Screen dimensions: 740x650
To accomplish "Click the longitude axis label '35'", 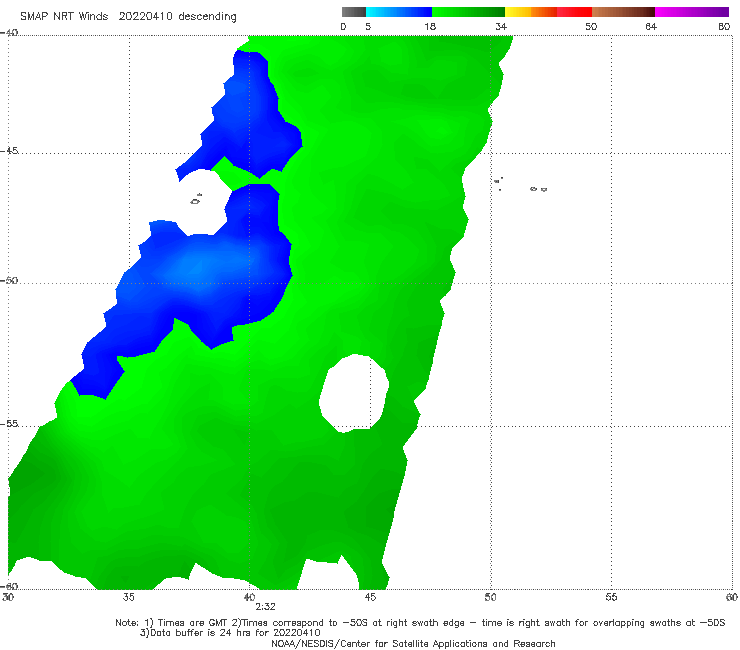I will point(128,597).
